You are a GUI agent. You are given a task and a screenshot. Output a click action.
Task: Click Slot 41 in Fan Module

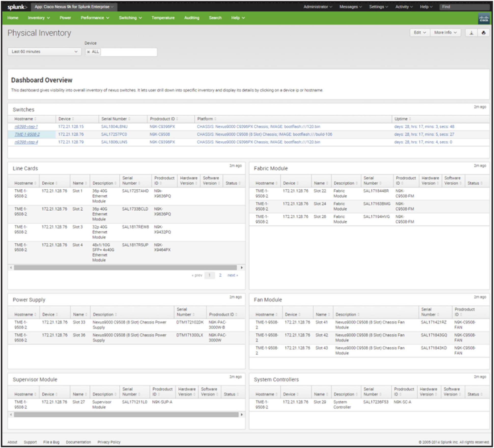pyautogui.click(x=321, y=322)
